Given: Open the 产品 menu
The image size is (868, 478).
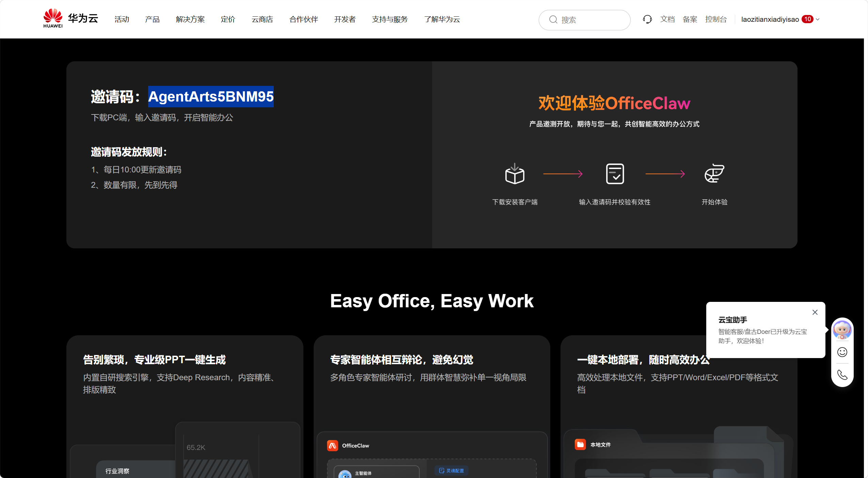Looking at the screenshot, I should click(152, 19).
